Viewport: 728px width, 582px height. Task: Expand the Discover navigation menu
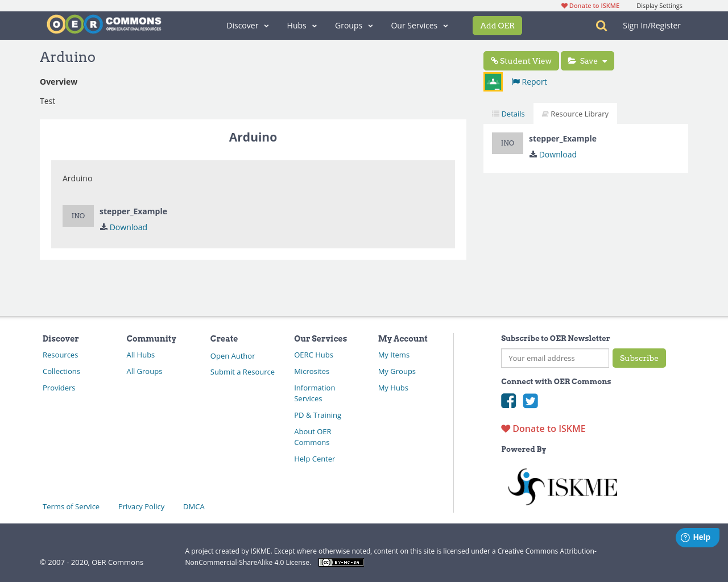[247, 26]
